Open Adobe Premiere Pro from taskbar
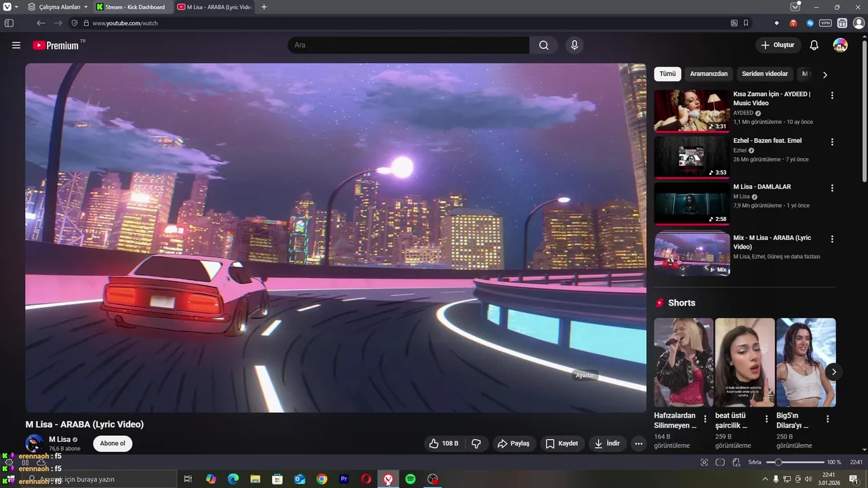The width and height of the screenshot is (868, 488). coord(344,479)
